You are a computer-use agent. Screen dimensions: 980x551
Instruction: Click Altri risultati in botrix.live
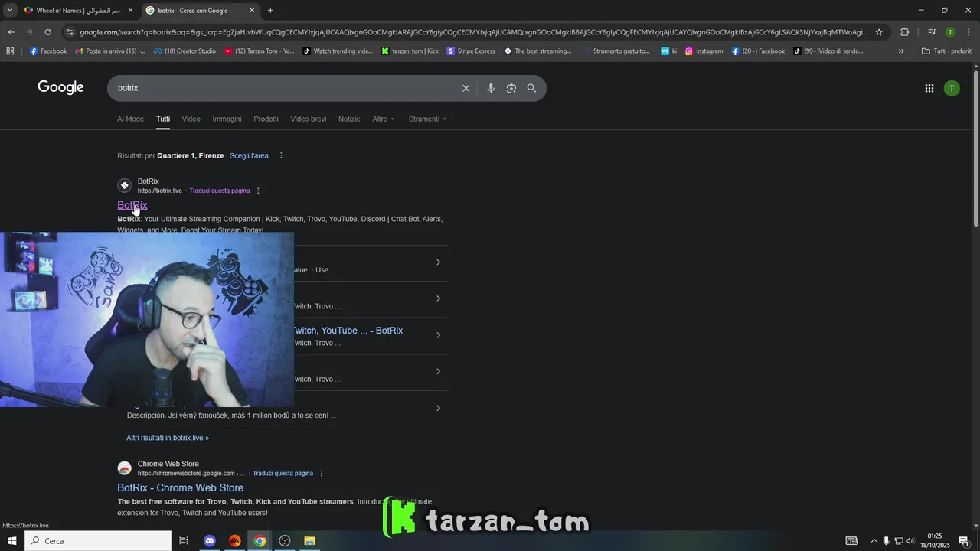pos(168,438)
